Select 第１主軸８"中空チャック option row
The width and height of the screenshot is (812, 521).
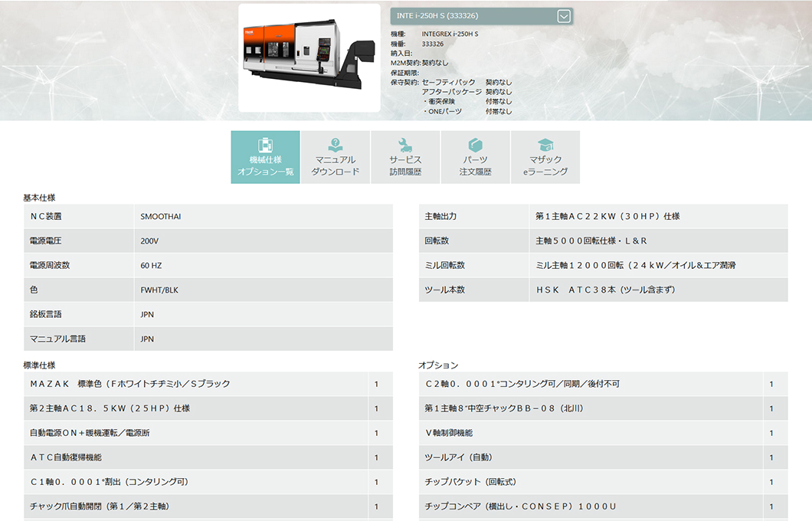pyautogui.click(x=604, y=408)
